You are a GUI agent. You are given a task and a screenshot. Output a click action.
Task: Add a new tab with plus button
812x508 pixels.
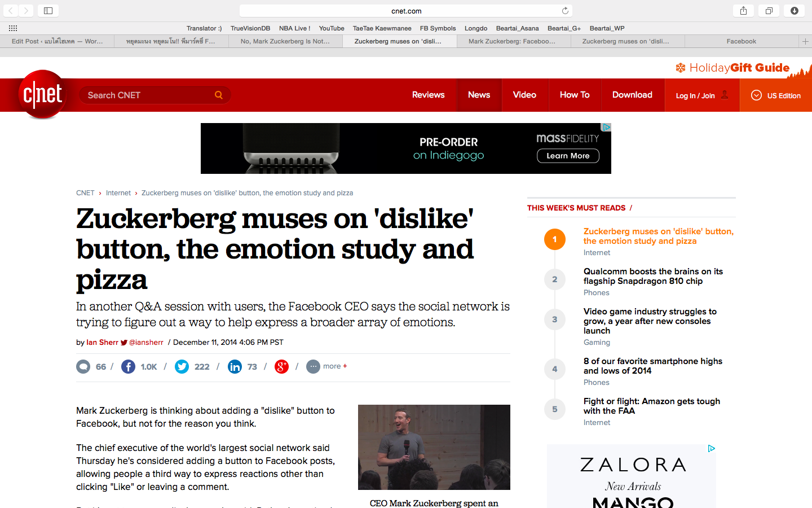805,41
